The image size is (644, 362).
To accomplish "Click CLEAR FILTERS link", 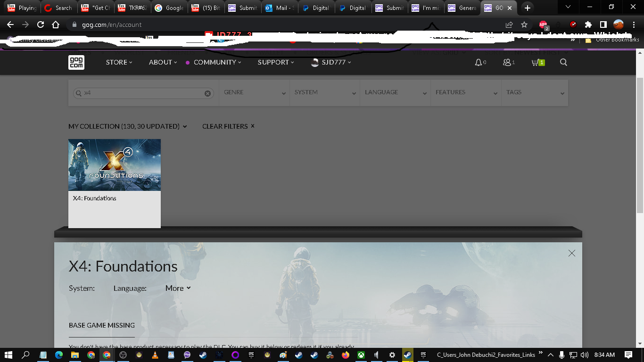I will click(228, 126).
